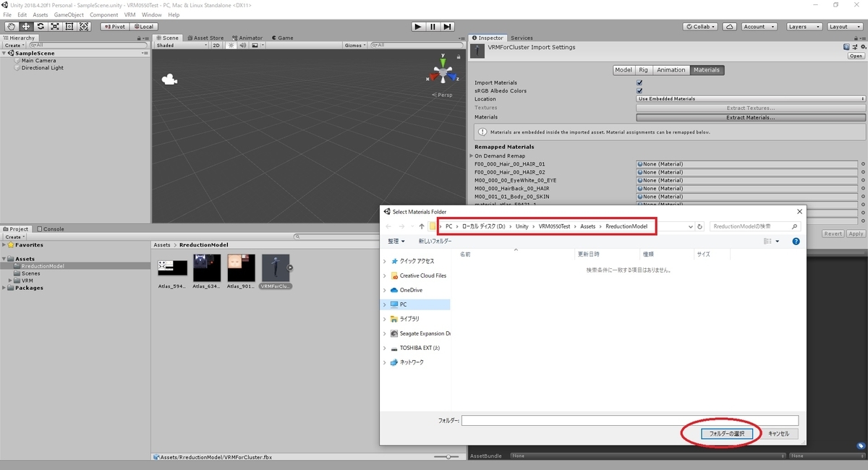
Task: Click Extract Materials button
Action: coord(751,117)
